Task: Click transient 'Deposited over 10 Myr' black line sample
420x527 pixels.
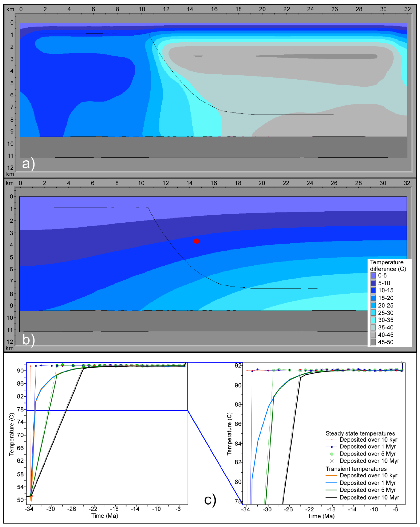Action: (332, 497)
